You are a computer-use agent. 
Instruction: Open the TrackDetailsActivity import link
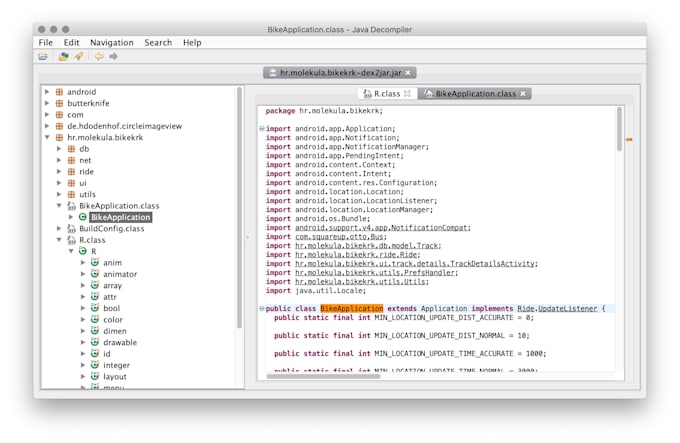tap(415, 264)
